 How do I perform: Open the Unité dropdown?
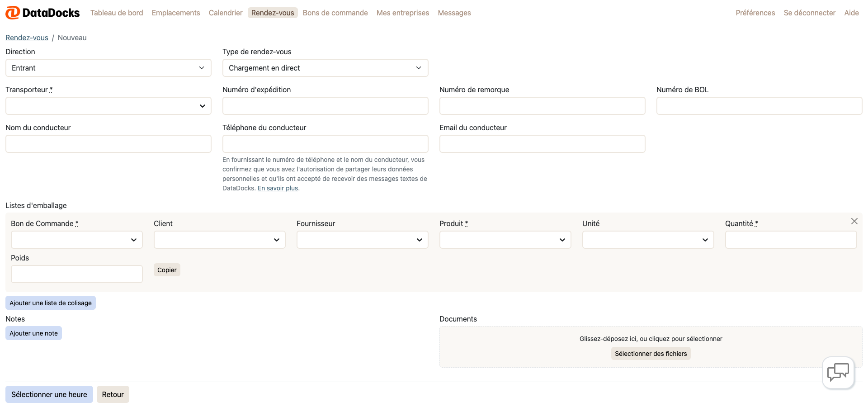coord(648,240)
